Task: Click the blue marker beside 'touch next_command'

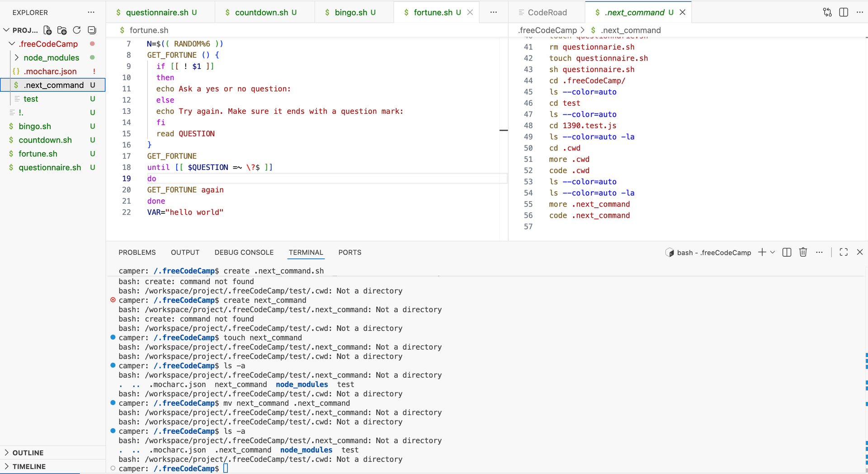Action: coord(113,337)
